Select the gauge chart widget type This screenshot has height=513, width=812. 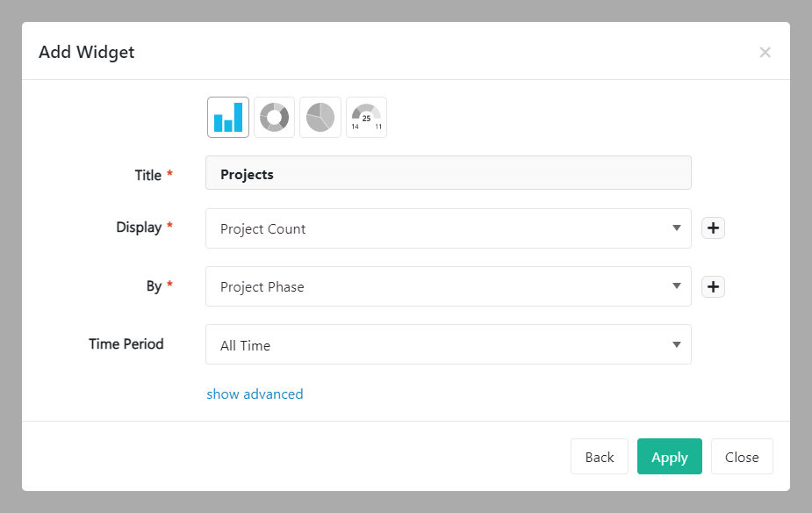coord(366,117)
